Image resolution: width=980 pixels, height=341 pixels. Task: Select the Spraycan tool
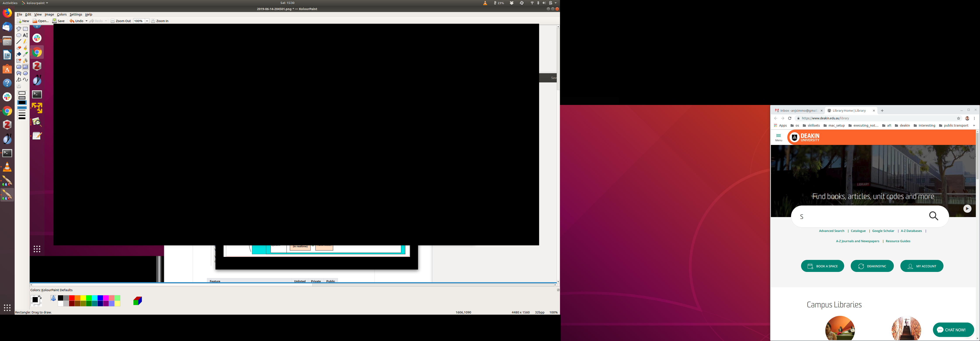coord(26,61)
